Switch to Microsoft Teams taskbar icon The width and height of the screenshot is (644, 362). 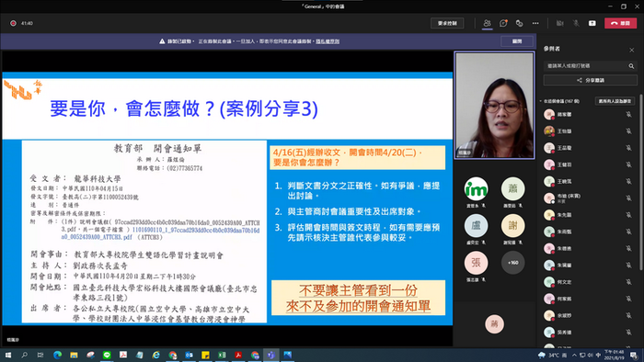pyautogui.click(x=271, y=355)
